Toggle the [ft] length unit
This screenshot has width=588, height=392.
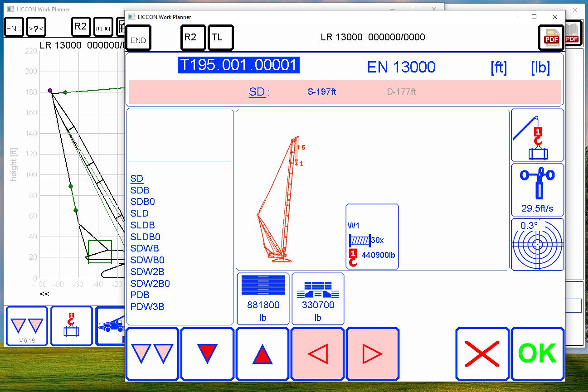pyautogui.click(x=499, y=68)
